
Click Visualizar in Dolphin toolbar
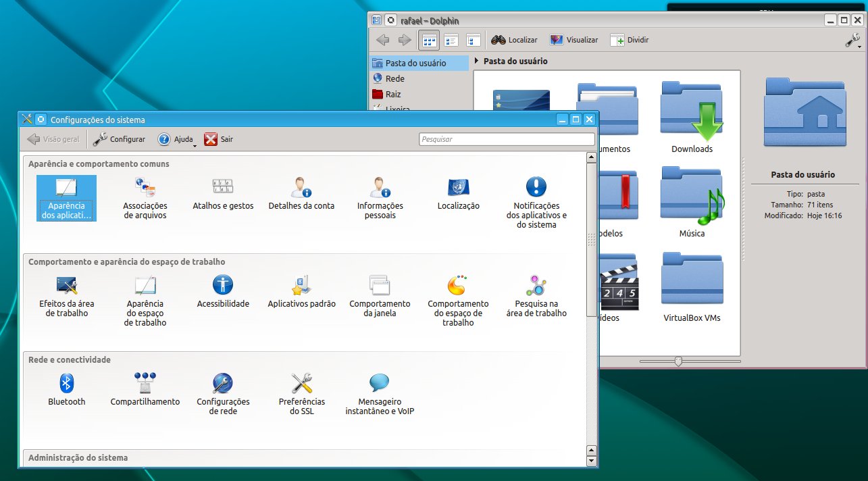[573, 40]
